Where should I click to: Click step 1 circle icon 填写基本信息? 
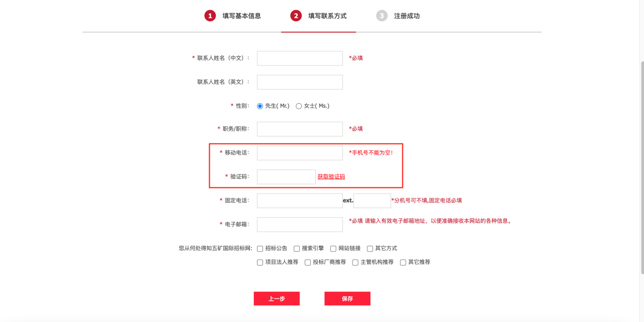(210, 16)
